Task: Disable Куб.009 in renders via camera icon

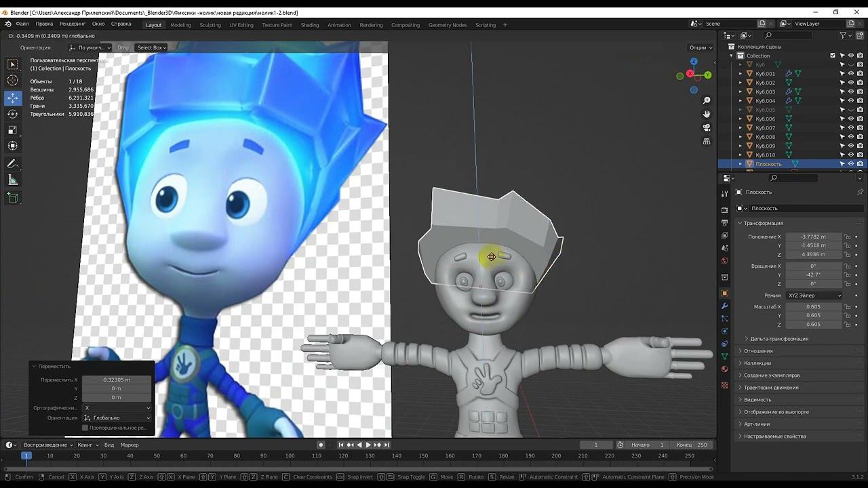Action: (860, 146)
